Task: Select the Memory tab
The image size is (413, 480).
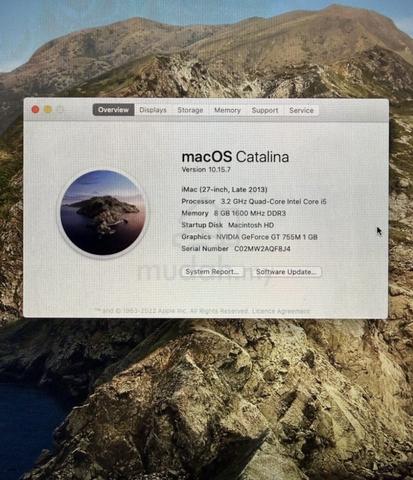Action: click(227, 110)
